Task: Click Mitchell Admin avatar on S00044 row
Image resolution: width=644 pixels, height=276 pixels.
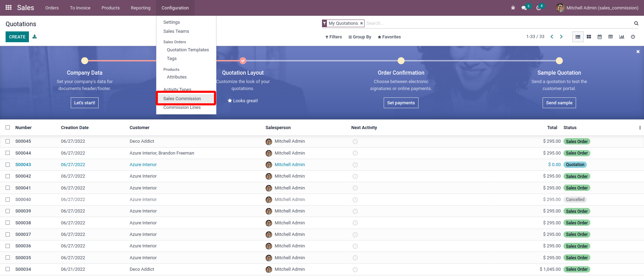Action: point(269,153)
